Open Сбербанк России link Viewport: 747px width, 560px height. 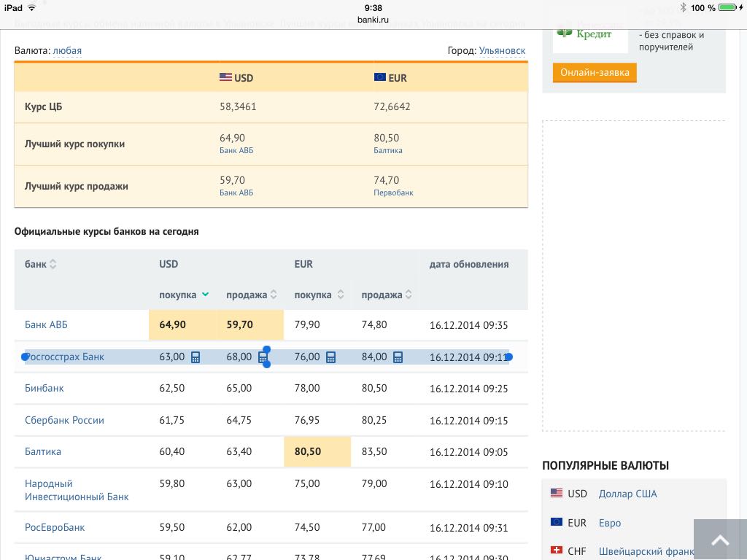click(64, 420)
